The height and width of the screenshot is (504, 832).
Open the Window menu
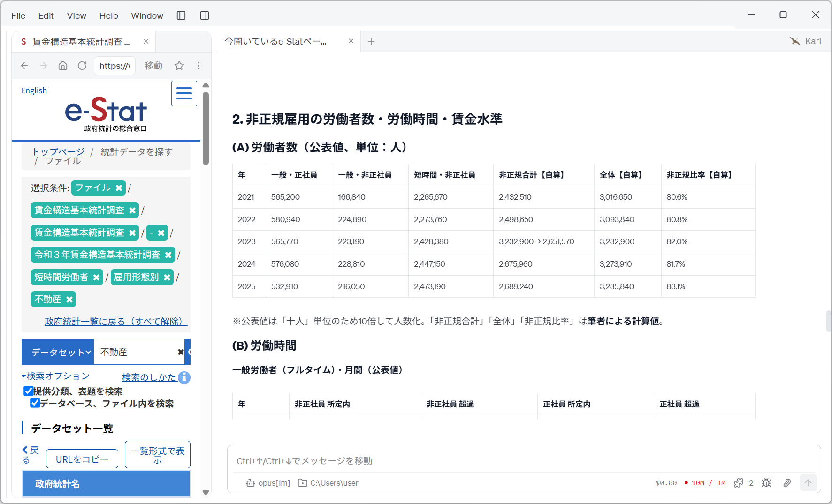tap(147, 16)
